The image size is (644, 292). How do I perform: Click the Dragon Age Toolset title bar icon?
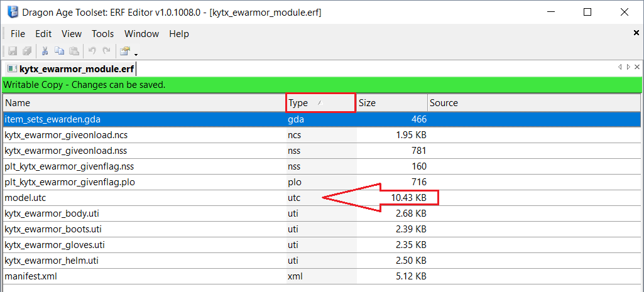coord(13,12)
